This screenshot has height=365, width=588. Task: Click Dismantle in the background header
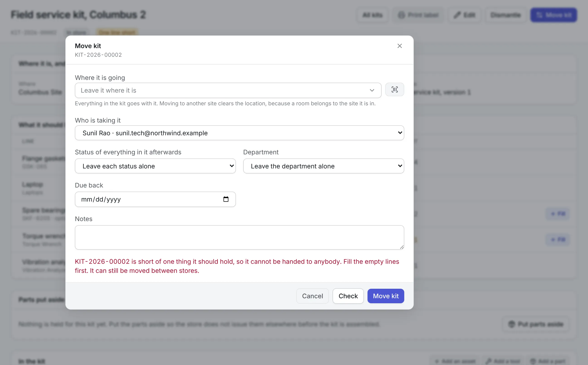(x=505, y=15)
